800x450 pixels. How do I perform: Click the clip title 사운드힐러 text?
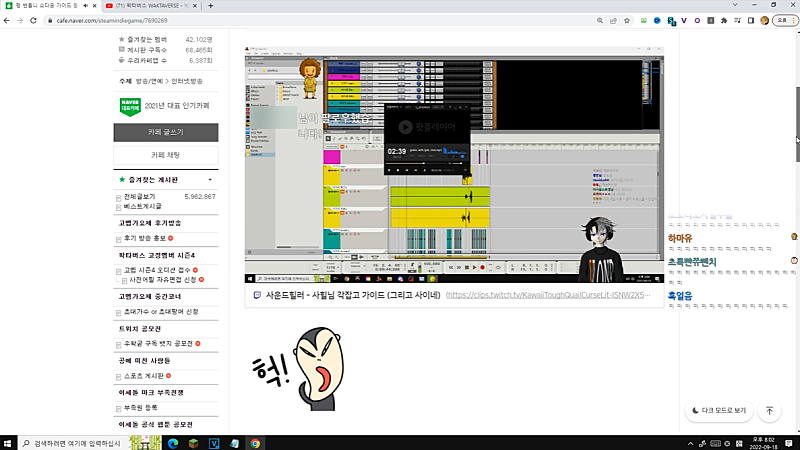tap(353, 295)
